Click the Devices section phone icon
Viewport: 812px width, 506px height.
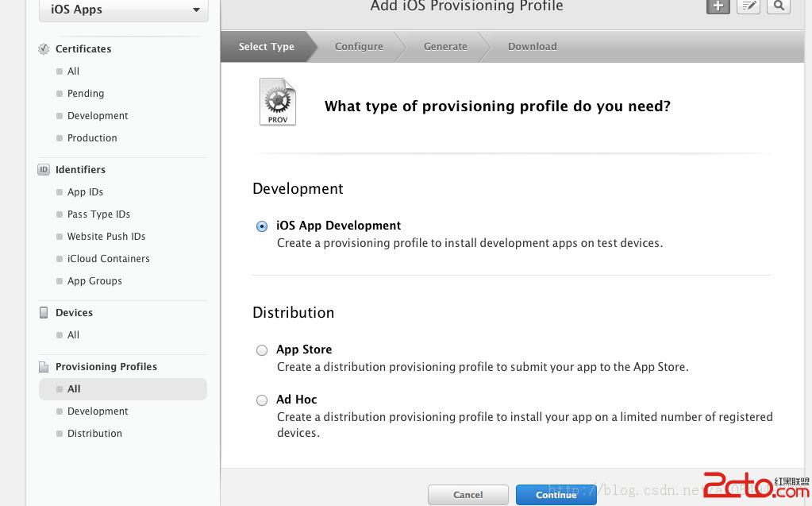pos(44,313)
